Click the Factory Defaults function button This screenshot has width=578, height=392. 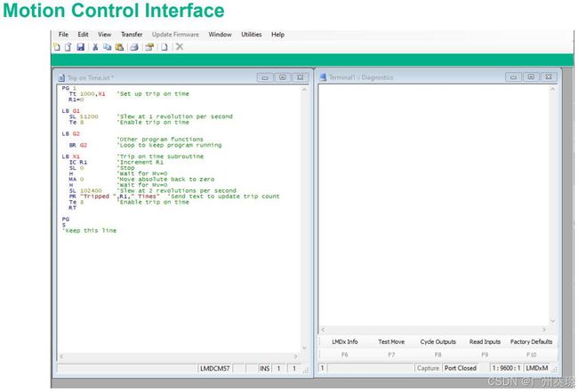tap(531, 342)
